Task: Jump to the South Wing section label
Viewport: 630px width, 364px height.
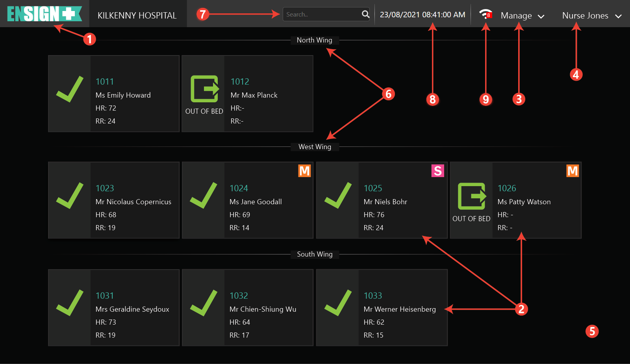Action: click(x=315, y=254)
